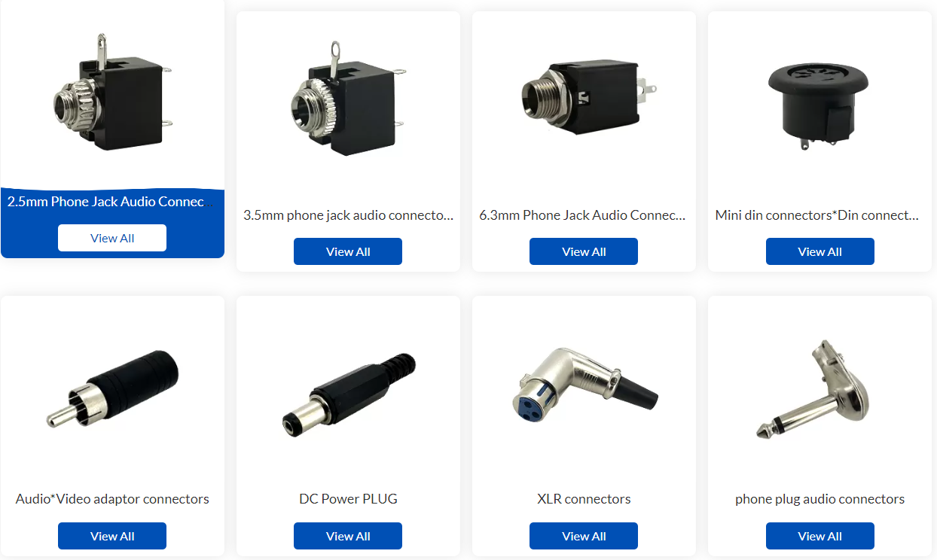Open the Mini din connectors title link
937x560 pixels.
click(817, 215)
